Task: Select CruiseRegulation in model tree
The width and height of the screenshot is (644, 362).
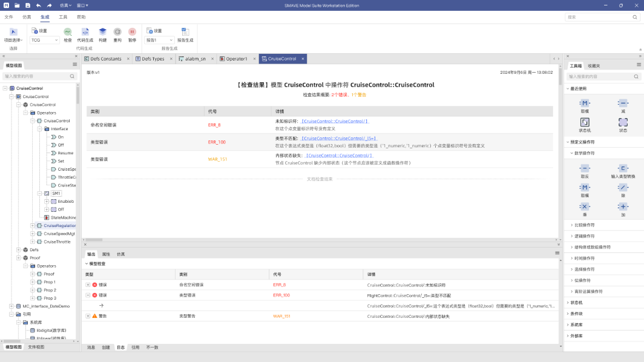Action: pyautogui.click(x=59, y=226)
